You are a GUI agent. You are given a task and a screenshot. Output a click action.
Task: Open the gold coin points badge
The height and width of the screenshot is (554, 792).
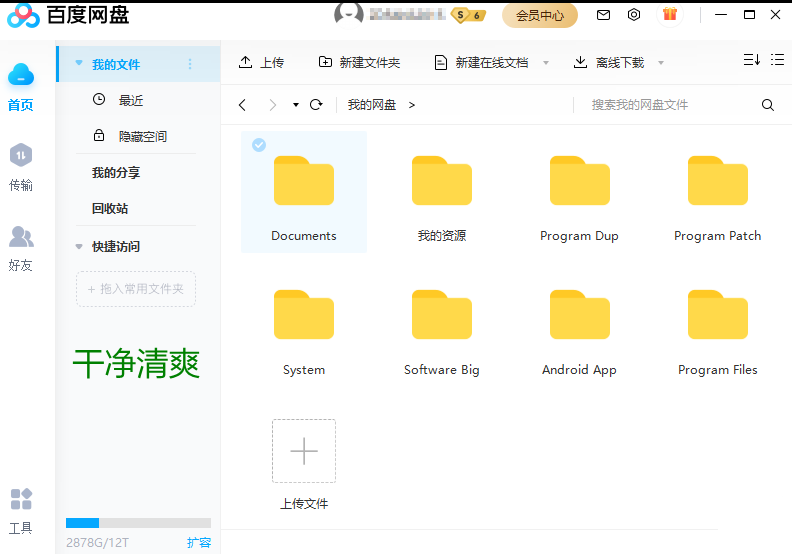468,15
